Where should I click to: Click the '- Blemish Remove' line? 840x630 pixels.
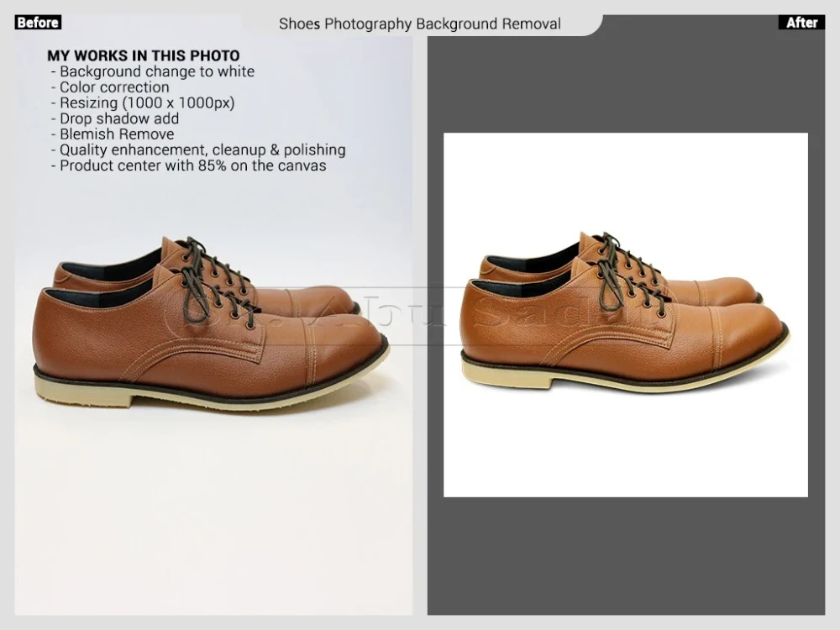pyautogui.click(x=113, y=134)
